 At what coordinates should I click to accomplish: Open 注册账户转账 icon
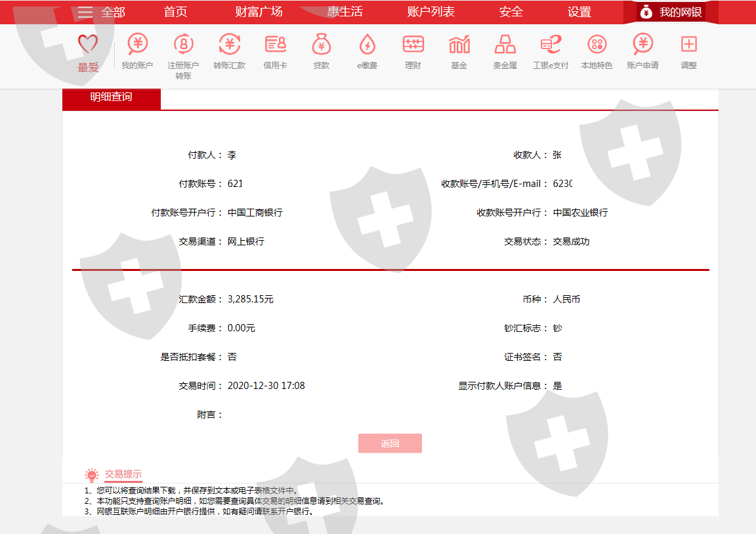[x=183, y=45]
